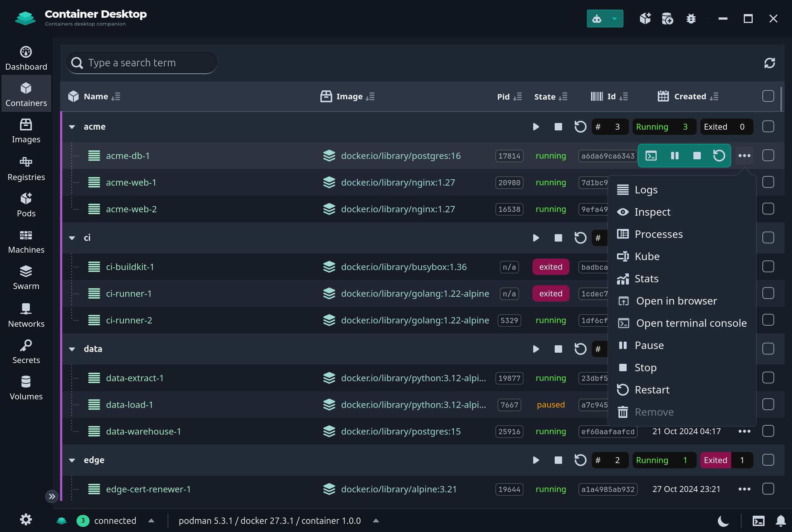Collapse the edge group
The width and height of the screenshot is (792, 532).
72,460
